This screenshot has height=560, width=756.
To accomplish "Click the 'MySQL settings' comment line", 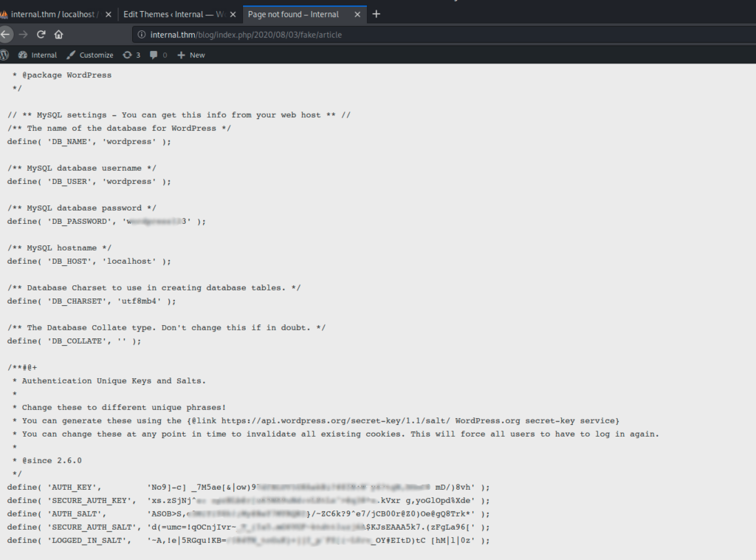I will pos(179,115).
